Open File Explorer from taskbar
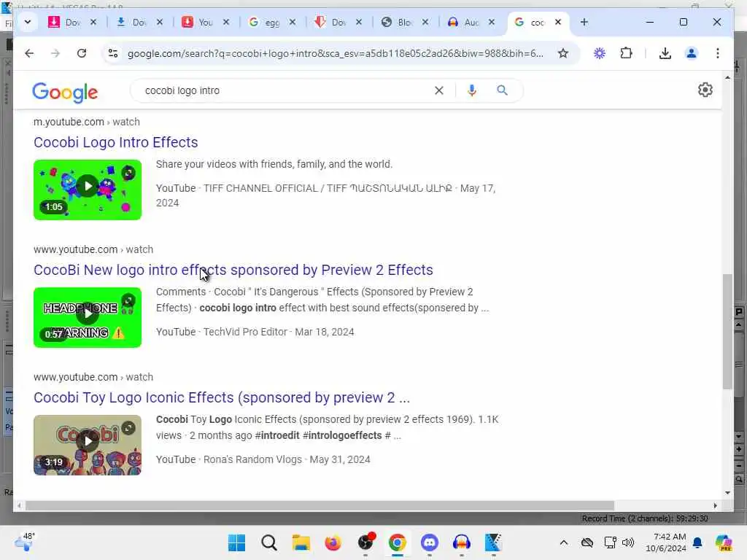The image size is (747, 560). tap(301, 542)
